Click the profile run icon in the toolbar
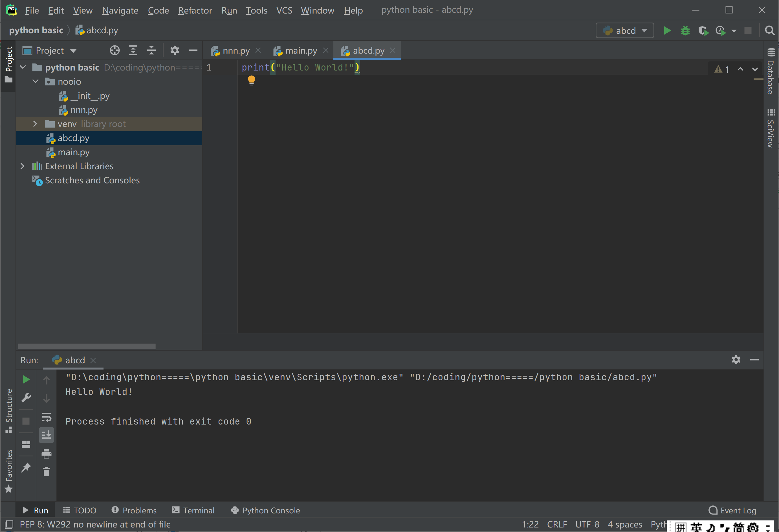The image size is (779, 532). pos(720,31)
